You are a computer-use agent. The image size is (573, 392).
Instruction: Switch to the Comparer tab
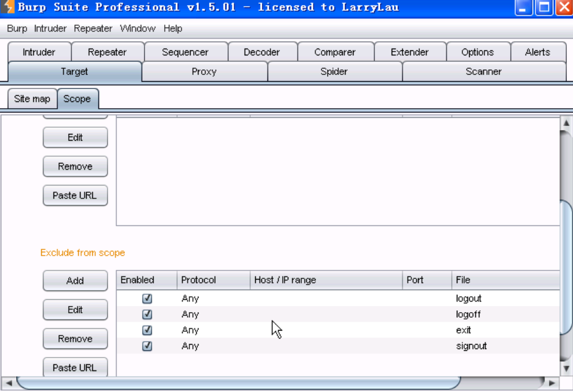pos(334,52)
